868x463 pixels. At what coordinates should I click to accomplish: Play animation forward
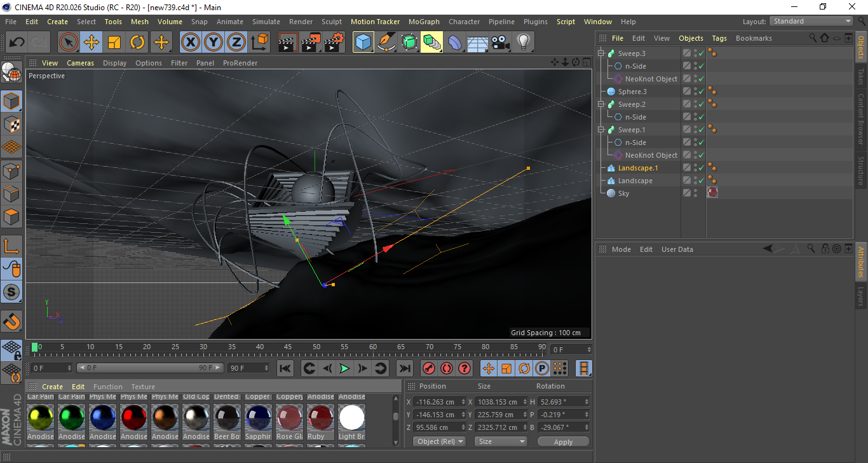pyautogui.click(x=344, y=368)
